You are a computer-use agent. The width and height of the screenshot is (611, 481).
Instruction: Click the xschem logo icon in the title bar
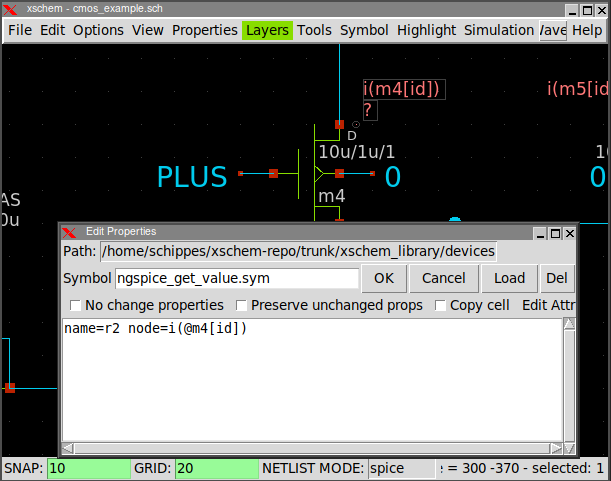(x=12, y=9)
